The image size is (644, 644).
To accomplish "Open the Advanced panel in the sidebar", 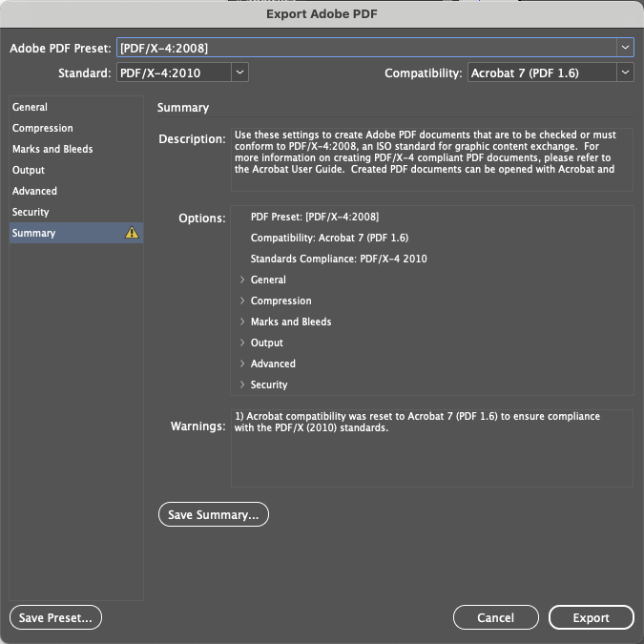I will [76, 191].
